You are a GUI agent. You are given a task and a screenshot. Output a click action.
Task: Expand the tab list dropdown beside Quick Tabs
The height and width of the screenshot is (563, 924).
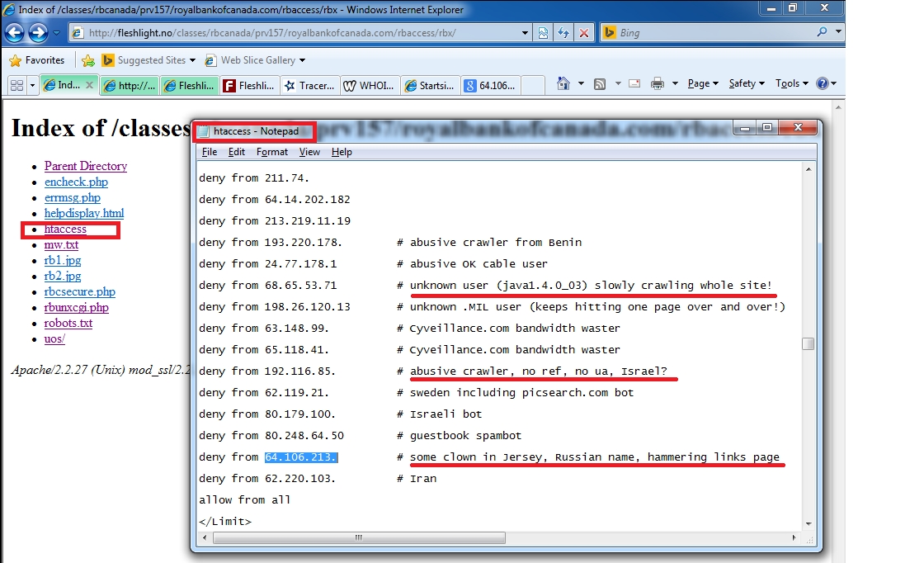32,86
